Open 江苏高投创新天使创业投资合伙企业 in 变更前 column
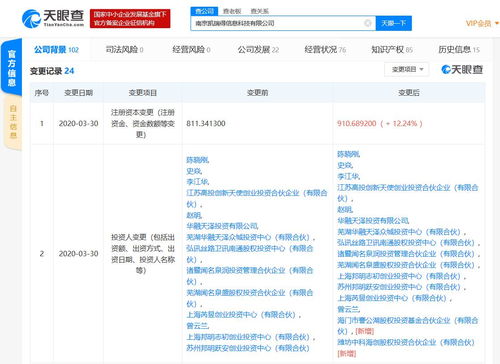The height and width of the screenshot is (364, 500). coord(257,198)
